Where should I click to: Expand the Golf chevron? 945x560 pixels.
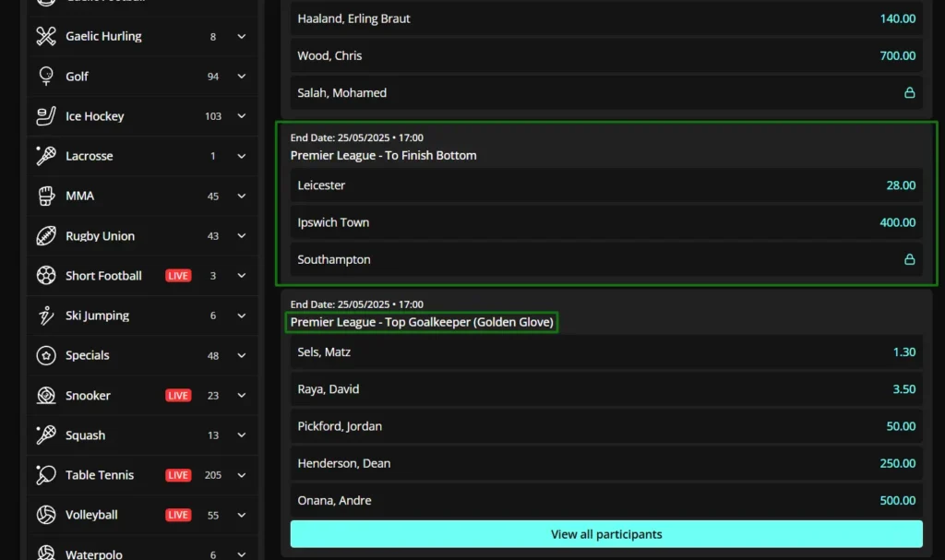click(x=242, y=76)
